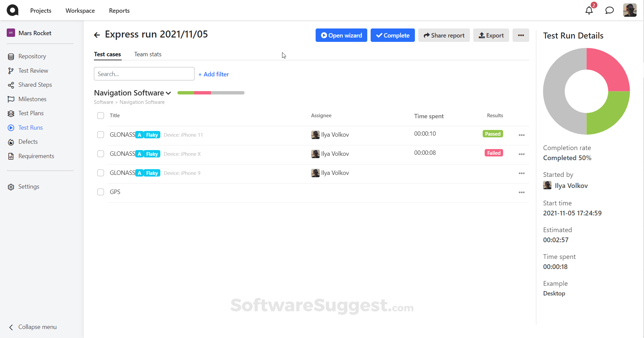View the Requirements section
Image resolution: width=644 pixels, height=338 pixels.
[36, 156]
